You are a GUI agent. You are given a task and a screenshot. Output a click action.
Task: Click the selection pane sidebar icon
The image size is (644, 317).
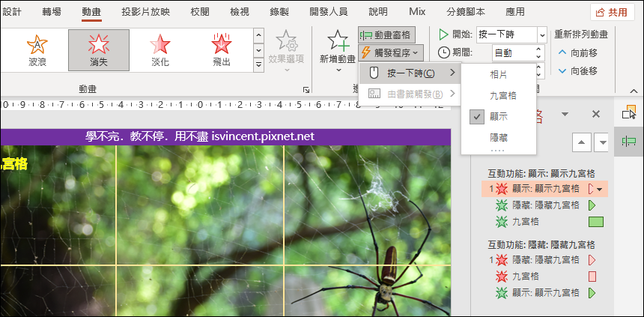pyautogui.click(x=629, y=112)
